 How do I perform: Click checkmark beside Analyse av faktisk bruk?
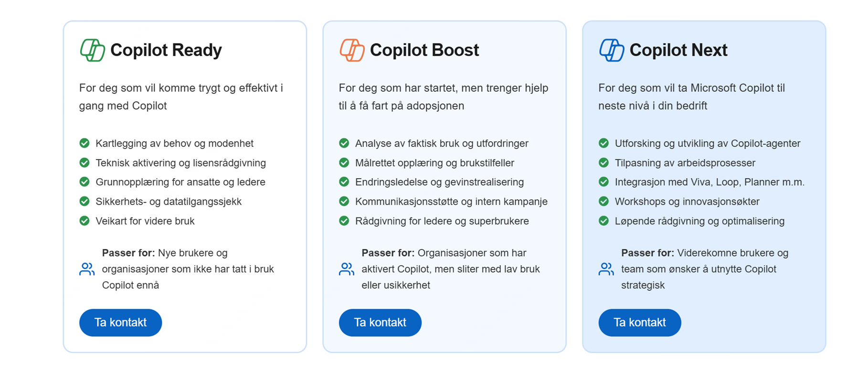(344, 143)
